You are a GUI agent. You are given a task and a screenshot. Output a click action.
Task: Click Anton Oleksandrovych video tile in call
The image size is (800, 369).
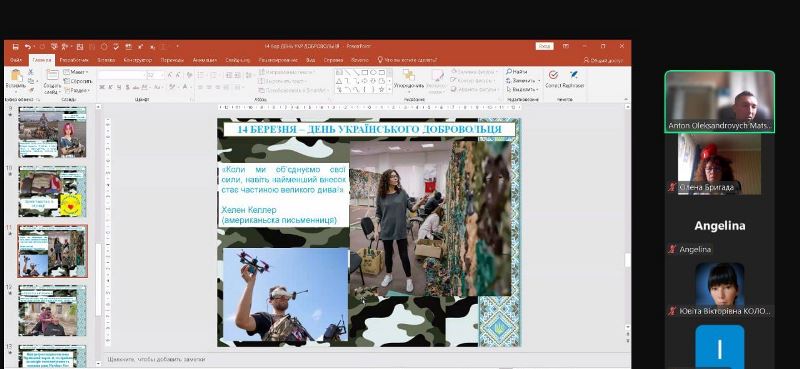tap(719, 102)
